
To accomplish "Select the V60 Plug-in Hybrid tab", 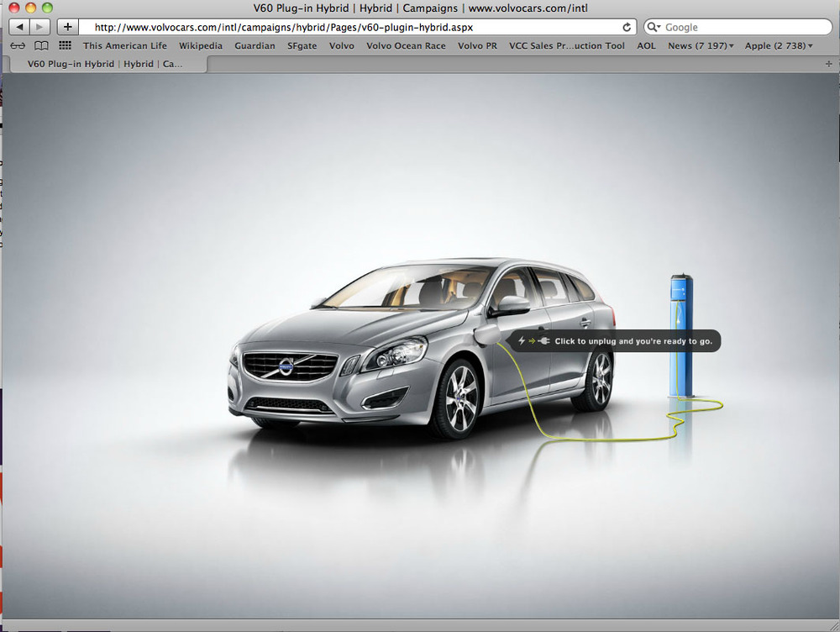I will click(105, 64).
